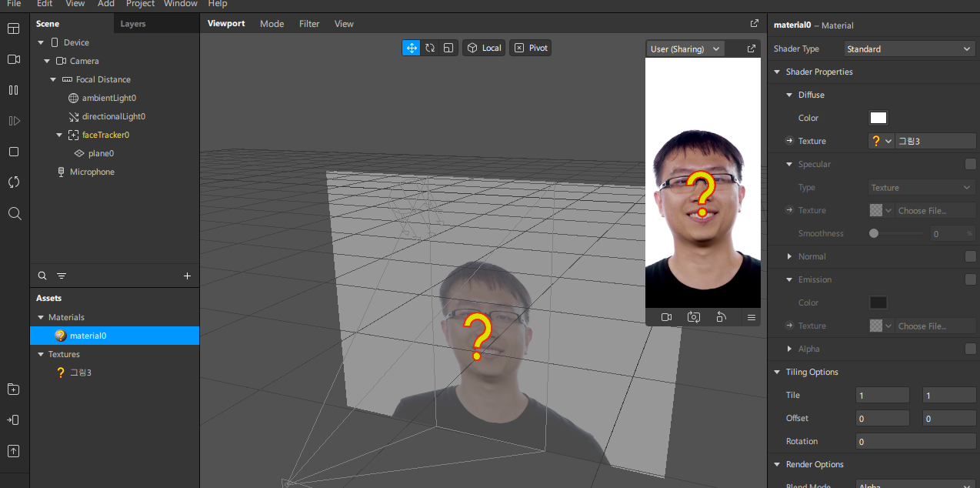Add a new asset with plus icon
This screenshot has height=488, width=980.
coord(187,276)
